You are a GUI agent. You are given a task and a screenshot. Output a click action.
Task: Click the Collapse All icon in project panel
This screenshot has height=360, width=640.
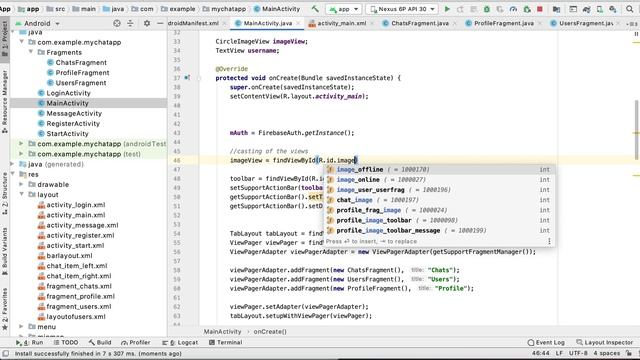click(130, 23)
